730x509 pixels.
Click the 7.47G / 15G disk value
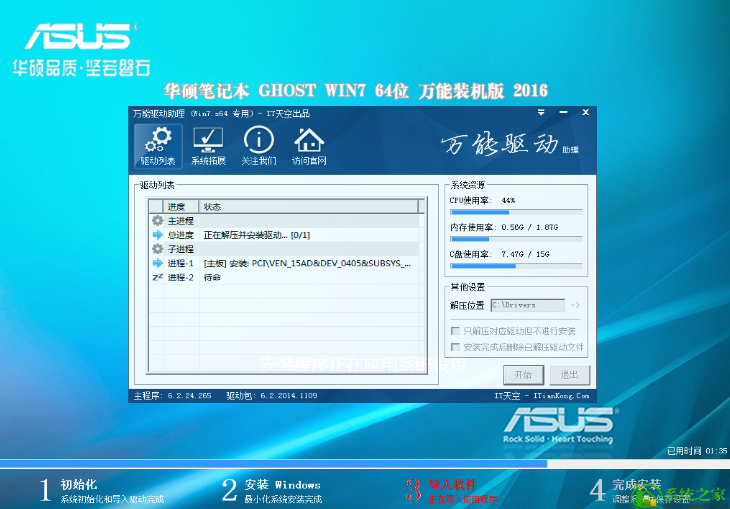(525, 254)
